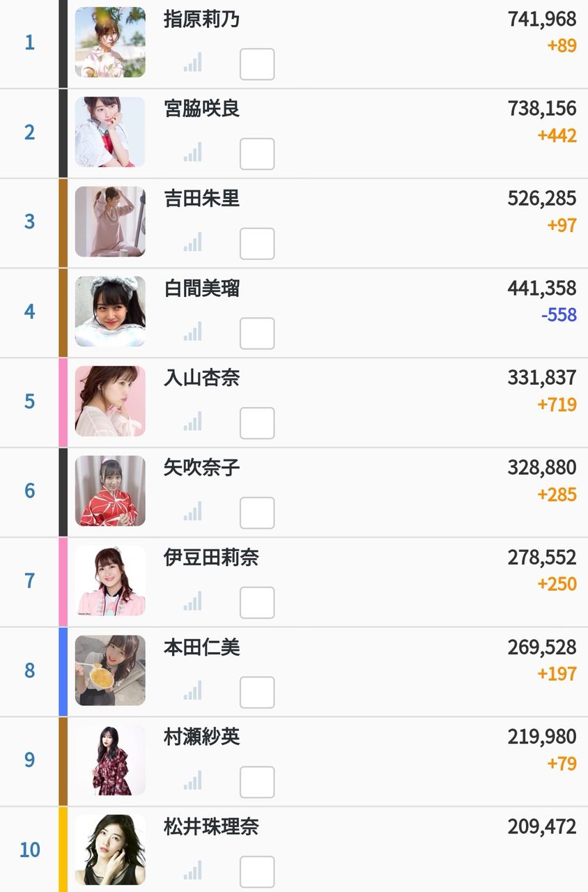Open chart icon for 入山杏奈

193,421
